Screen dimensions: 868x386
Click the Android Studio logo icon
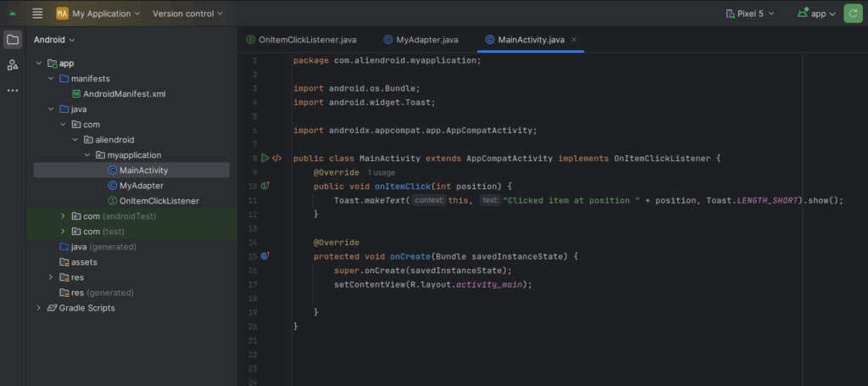[13, 14]
